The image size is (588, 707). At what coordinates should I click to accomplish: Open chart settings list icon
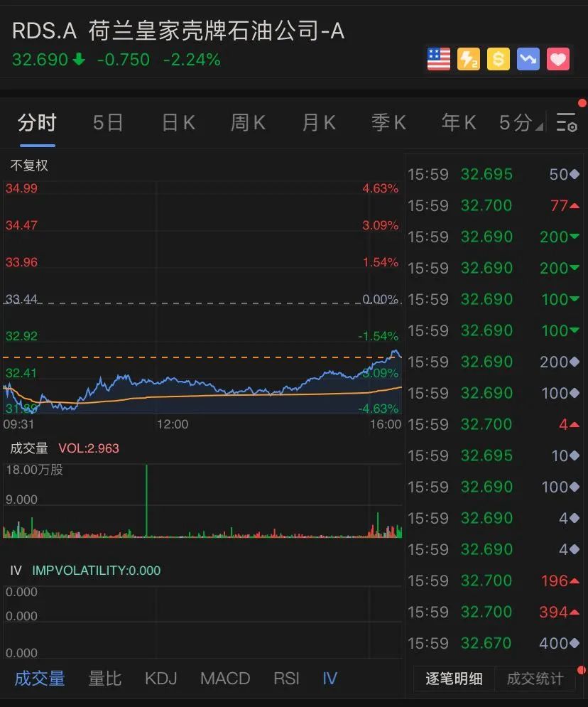pyautogui.click(x=566, y=123)
